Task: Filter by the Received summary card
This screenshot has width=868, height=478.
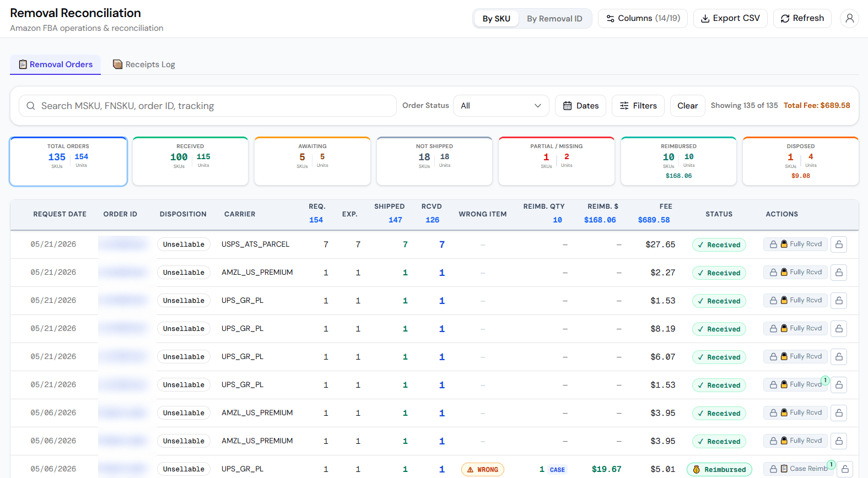Action: point(190,161)
